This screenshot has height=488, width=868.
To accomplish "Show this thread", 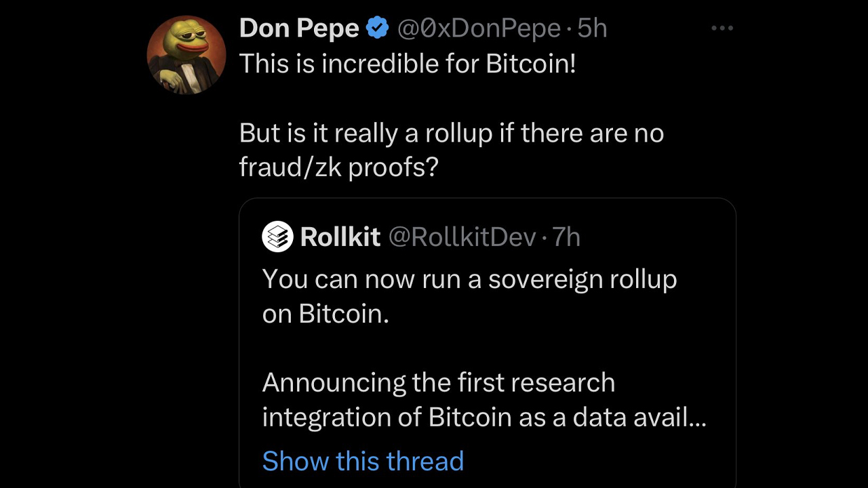I will [363, 461].
